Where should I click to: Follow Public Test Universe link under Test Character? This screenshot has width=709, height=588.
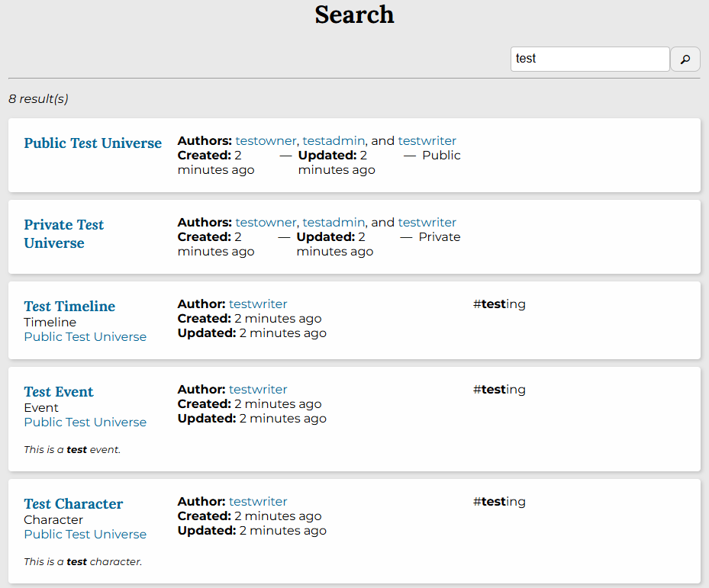click(x=85, y=535)
